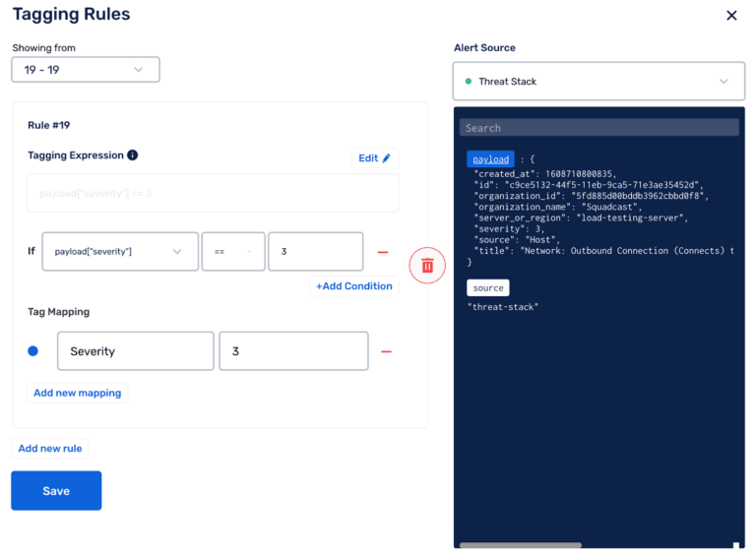Open the payload["severity"] field dropdown
Viewport: 756px width, 558px height.
[118, 252]
